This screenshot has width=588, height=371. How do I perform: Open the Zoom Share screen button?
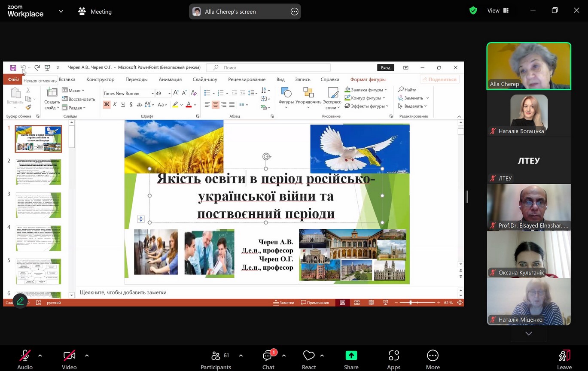pos(351,356)
